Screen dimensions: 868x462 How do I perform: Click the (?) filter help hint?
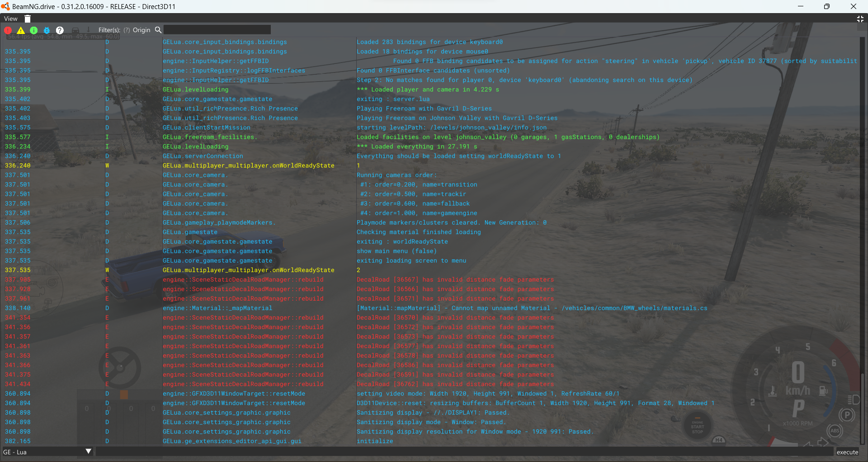(x=127, y=30)
